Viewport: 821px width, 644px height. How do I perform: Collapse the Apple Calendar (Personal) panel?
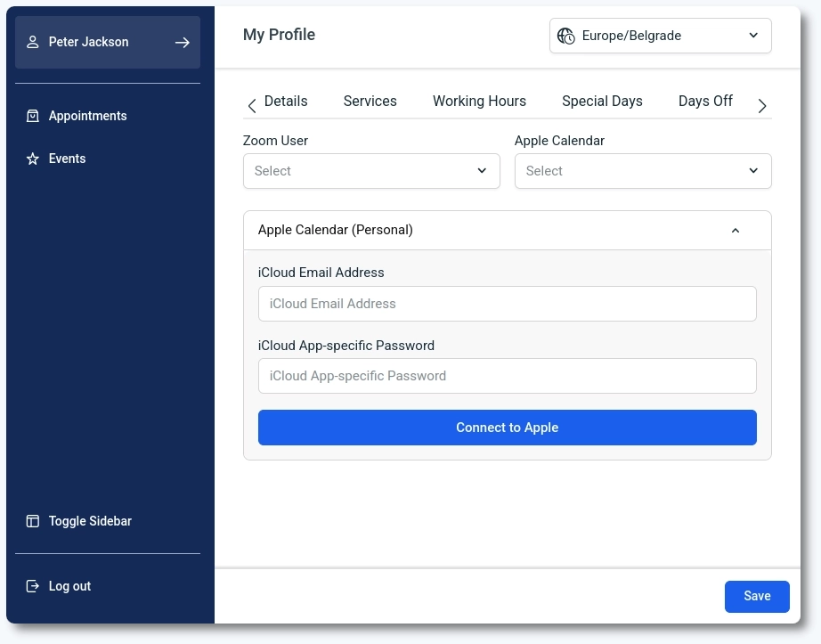[735, 231]
